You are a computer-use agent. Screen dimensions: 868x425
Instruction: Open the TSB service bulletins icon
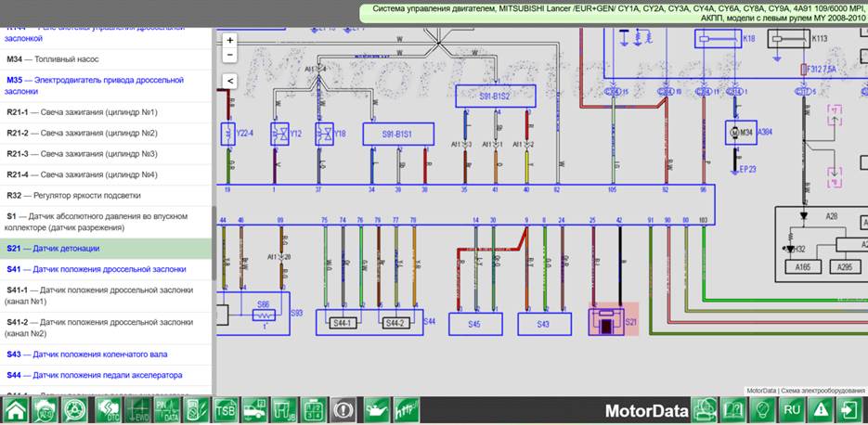pyautogui.click(x=226, y=410)
